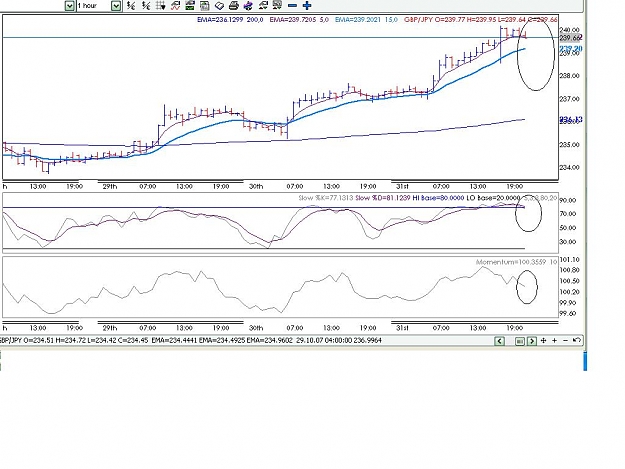Click the GBP/JPY OHLC quote text at top
This screenshot has height=469, width=625.
(x=481, y=19)
